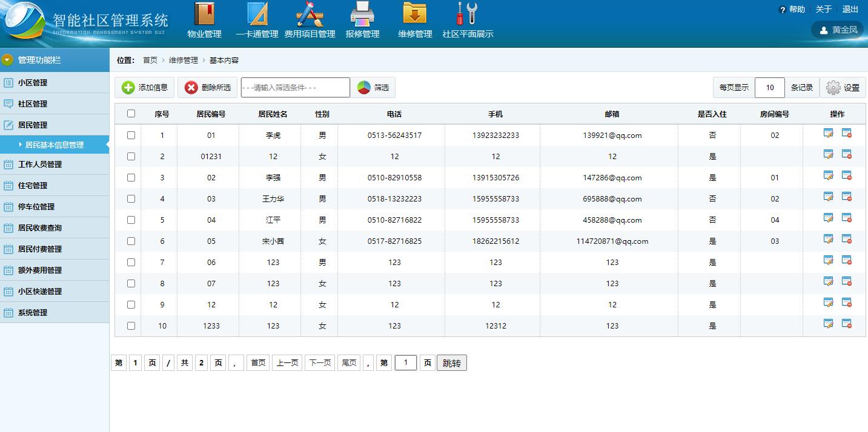Image resolution: width=868 pixels, height=432 pixels.
Task: Check the checkbox for row 3 李强
Action: (x=131, y=178)
